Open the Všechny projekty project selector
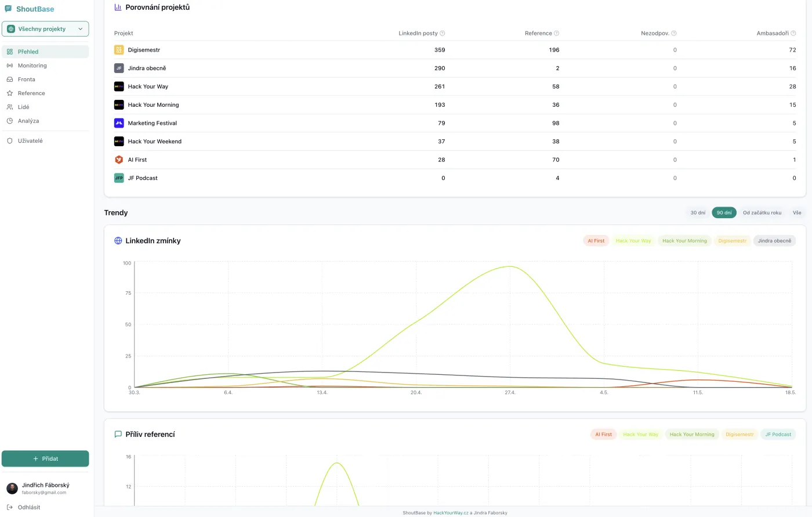 click(45, 29)
